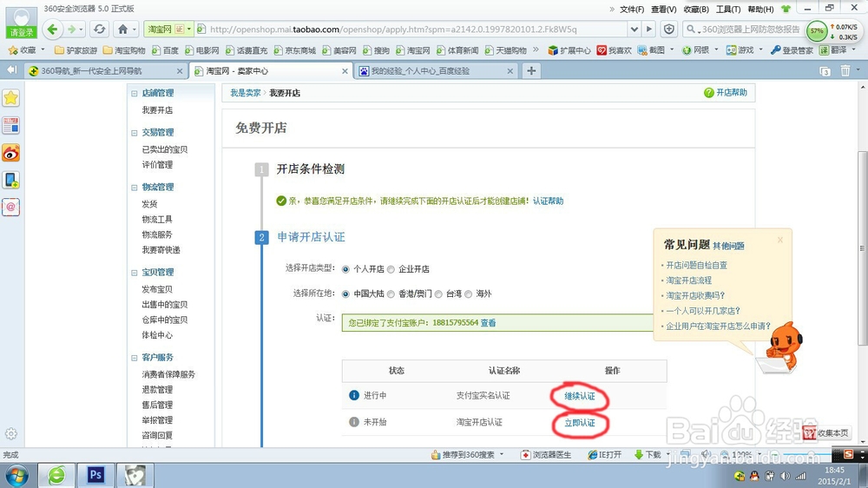Click the 截图 screenshot tool
This screenshot has width=868, height=488.
click(651, 50)
